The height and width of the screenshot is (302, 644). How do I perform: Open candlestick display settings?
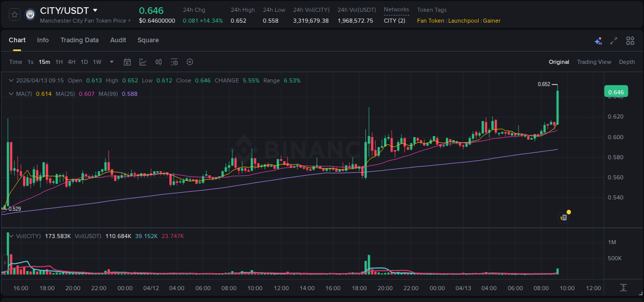tap(158, 62)
